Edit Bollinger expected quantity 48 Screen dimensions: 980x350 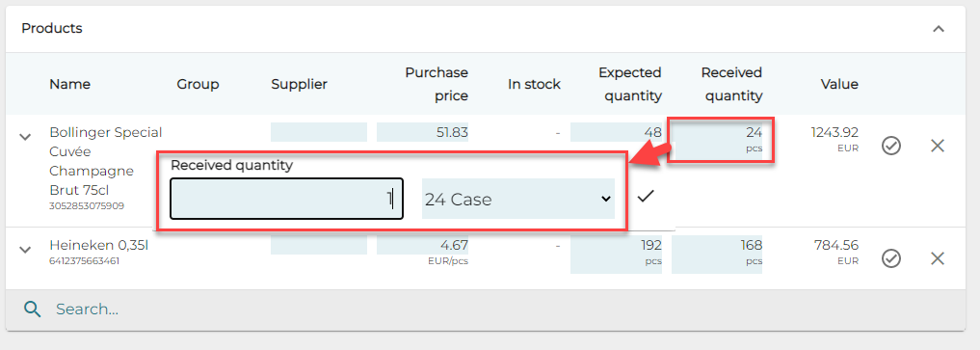(x=617, y=132)
